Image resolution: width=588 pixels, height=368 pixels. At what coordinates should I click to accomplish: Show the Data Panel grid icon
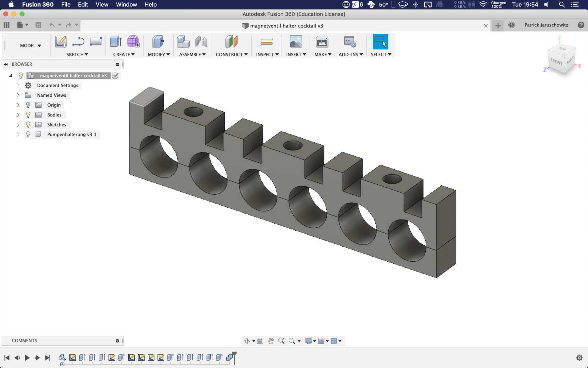click(x=7, y=25)
